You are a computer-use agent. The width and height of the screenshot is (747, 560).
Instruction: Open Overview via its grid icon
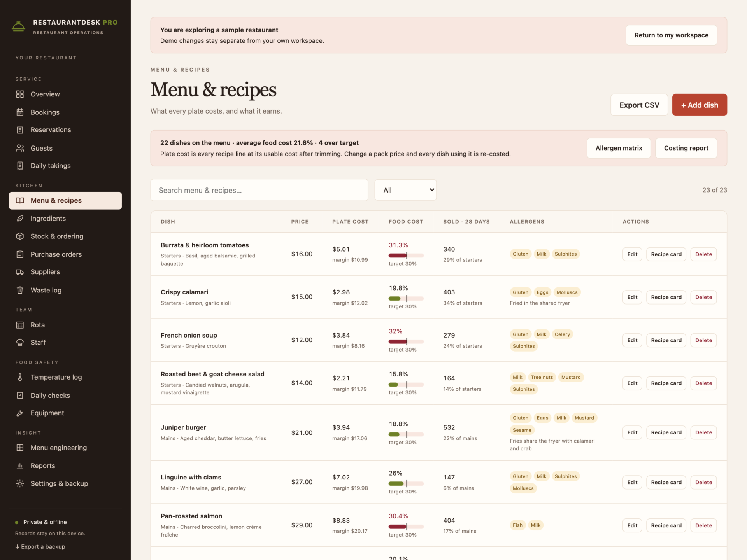tap(20, 94)
